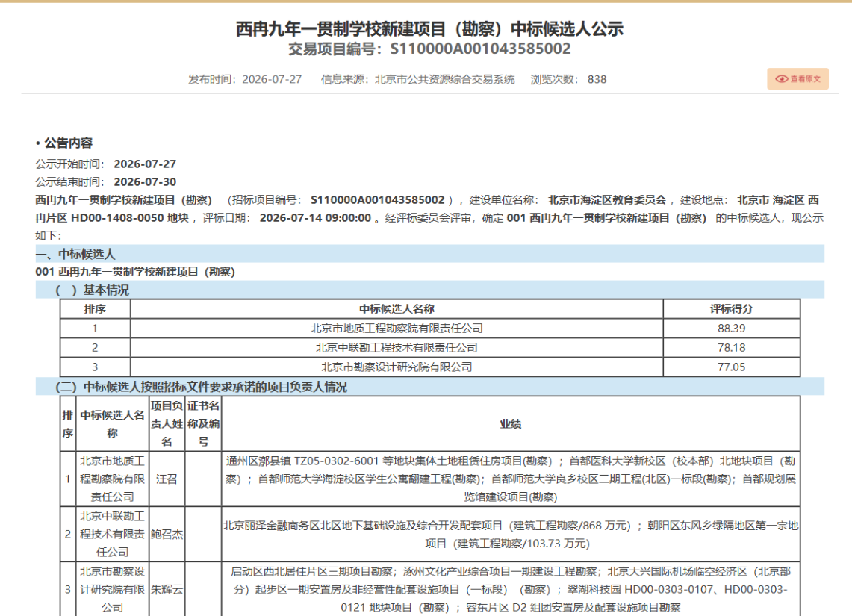Click the 浏览次数 838 counter

pos(568,79)
